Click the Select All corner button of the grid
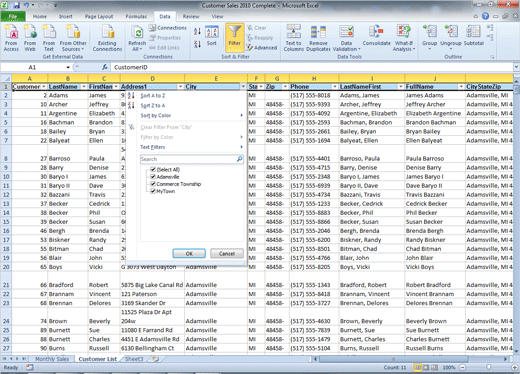The height and width of the screenshot is (374, 520). [x=6, y=79]
